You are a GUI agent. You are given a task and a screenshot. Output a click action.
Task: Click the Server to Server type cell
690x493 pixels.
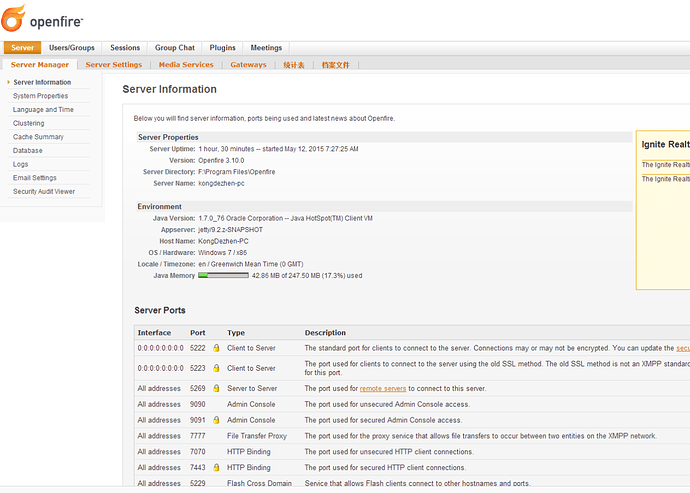point(252,388)
